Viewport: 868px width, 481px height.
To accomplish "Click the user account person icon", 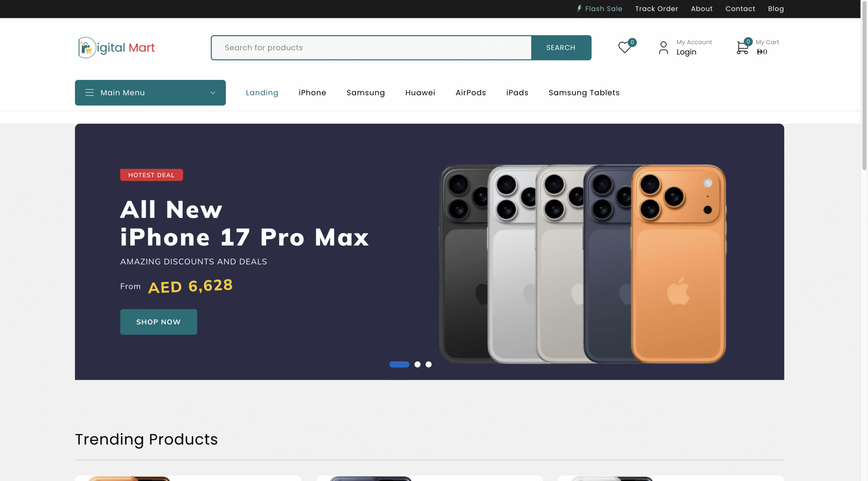I will coord(663,48).
